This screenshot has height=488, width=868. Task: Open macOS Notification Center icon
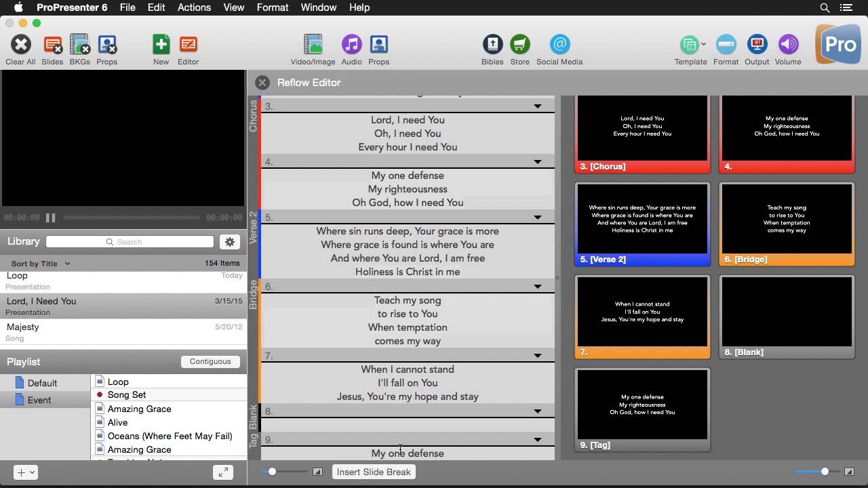tap(846, 7)
